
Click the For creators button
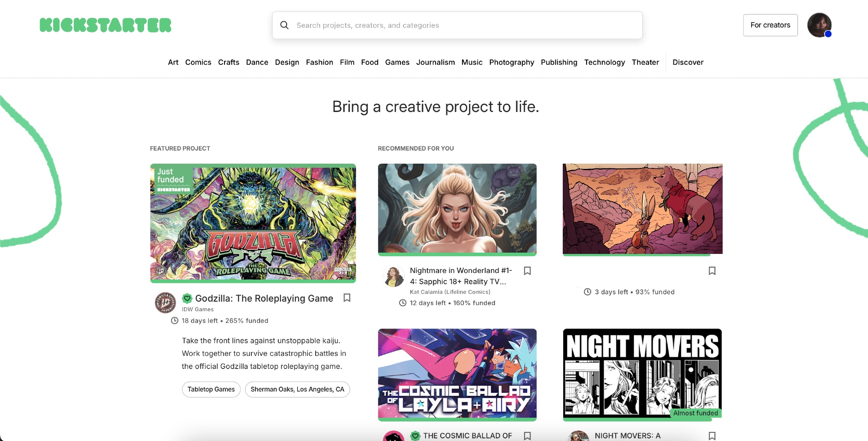[x=770, y=25]
